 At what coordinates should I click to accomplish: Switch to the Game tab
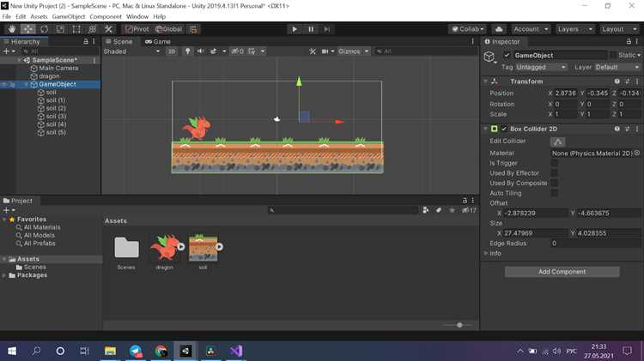(158, 42)
